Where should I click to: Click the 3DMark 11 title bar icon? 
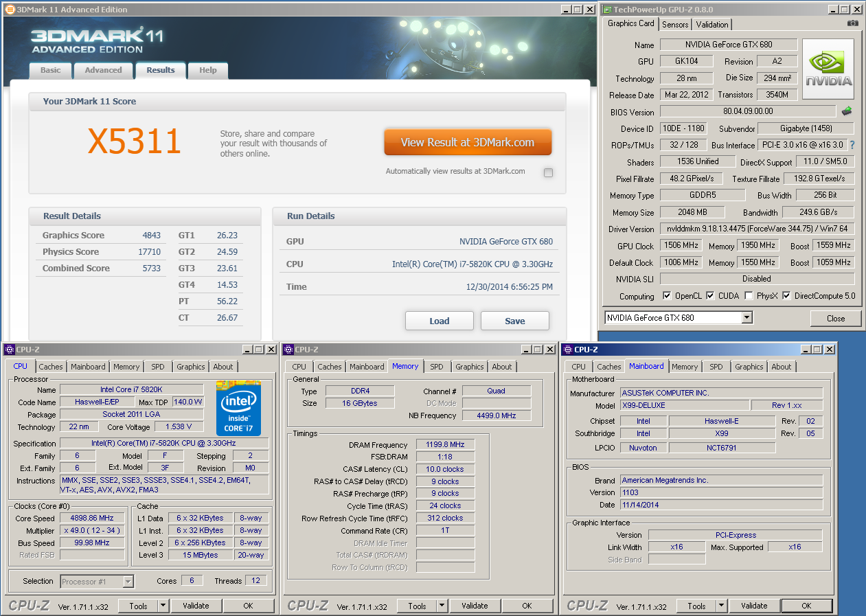10,10
